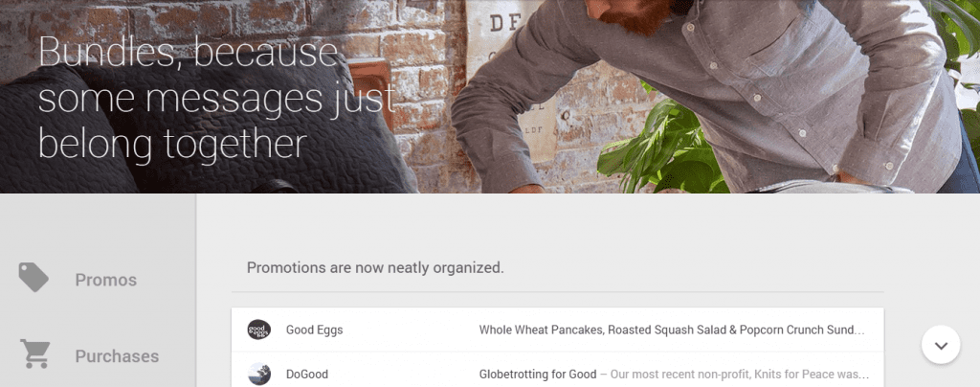Select the Purchases bundle label

117,356
